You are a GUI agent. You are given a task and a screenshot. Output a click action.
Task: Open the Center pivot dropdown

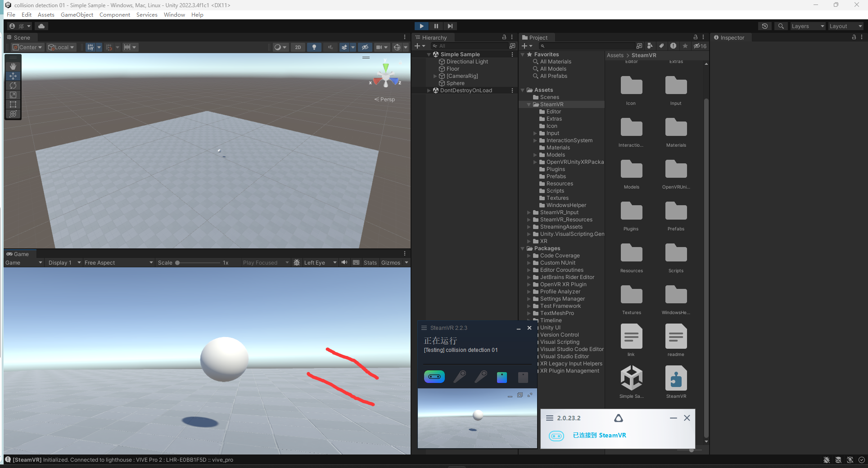[x=27, y=47]
